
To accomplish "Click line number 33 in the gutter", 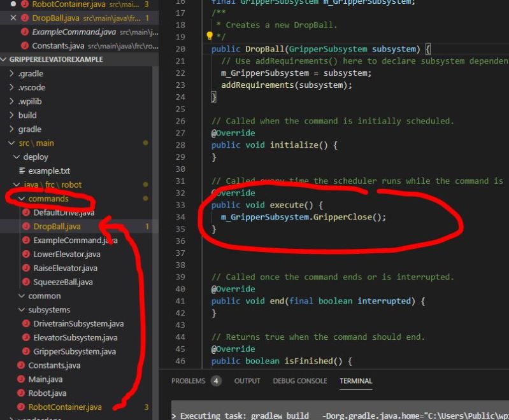I will 180,205.
